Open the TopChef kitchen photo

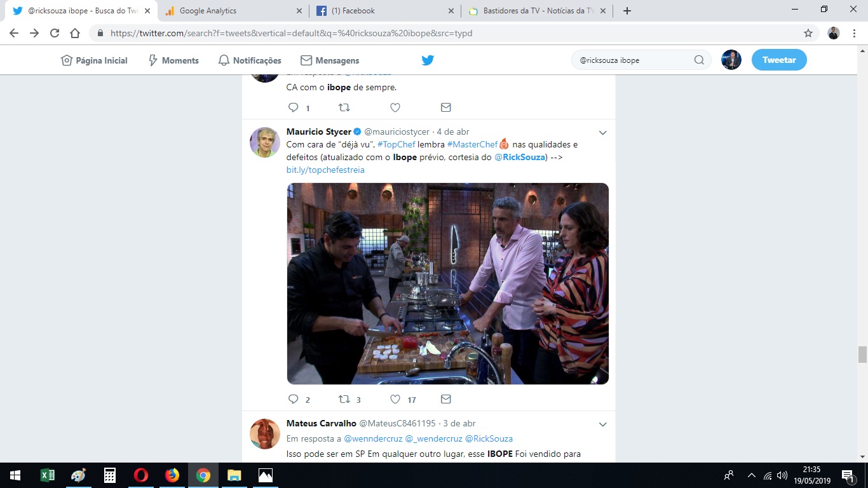(447, 283)
